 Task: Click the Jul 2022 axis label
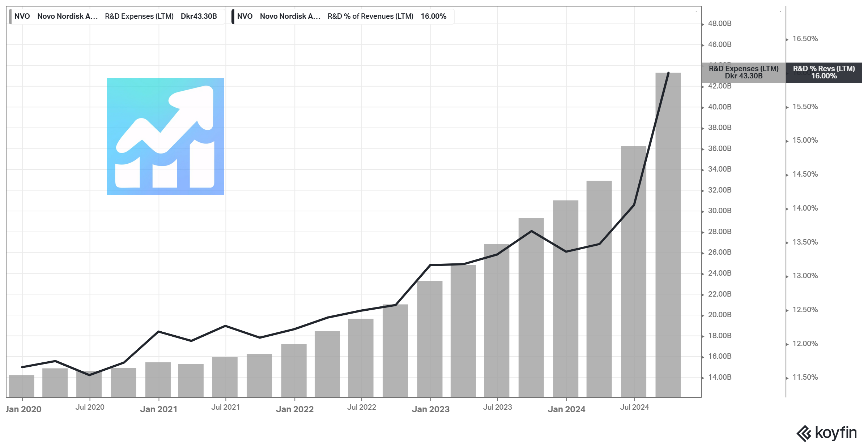[x=362, y=407]
